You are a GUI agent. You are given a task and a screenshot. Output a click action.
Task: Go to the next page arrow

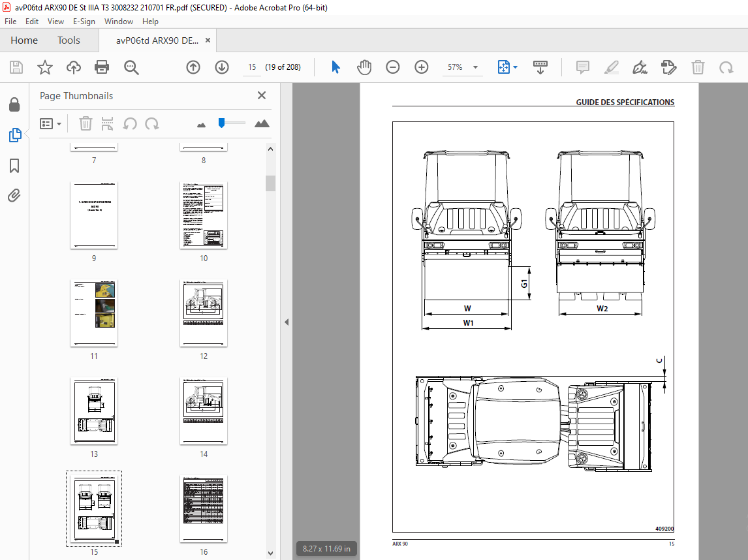222,67
